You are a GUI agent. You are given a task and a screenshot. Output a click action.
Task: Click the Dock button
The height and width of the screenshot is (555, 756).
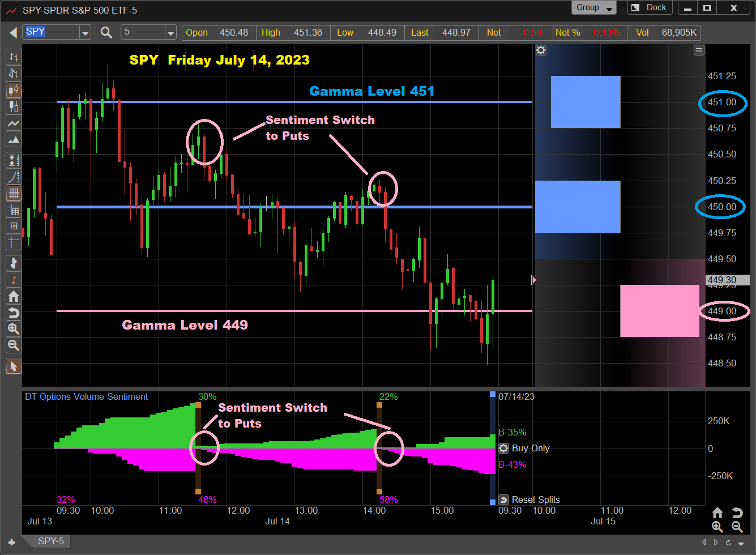pos(650,8)
